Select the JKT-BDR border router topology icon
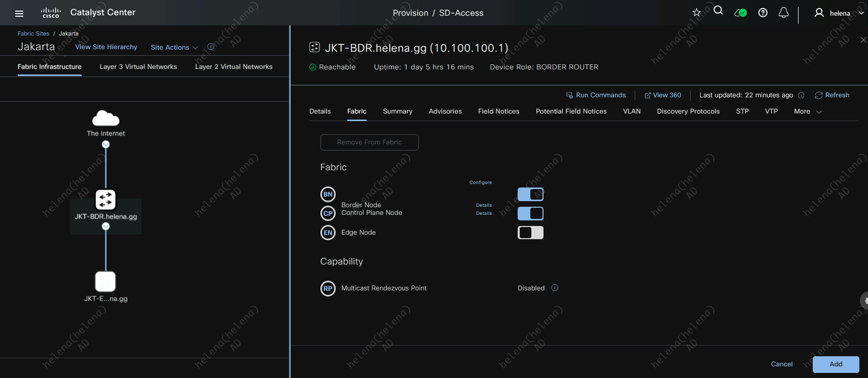 105,200
